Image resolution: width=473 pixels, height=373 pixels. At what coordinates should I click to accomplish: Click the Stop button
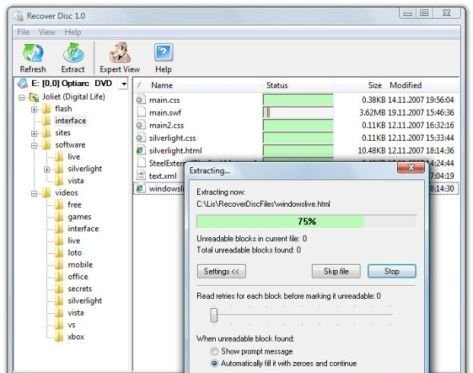coord(392,271)
